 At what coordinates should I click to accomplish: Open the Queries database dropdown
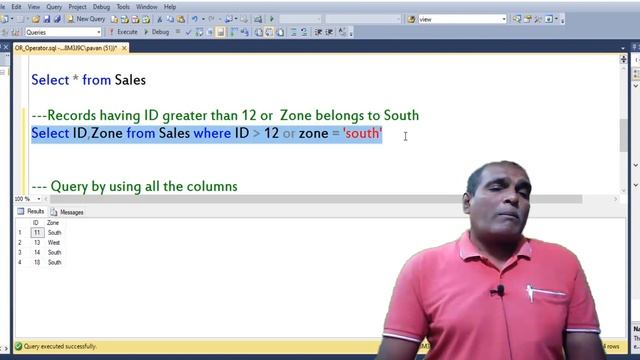tap(98, 32)
